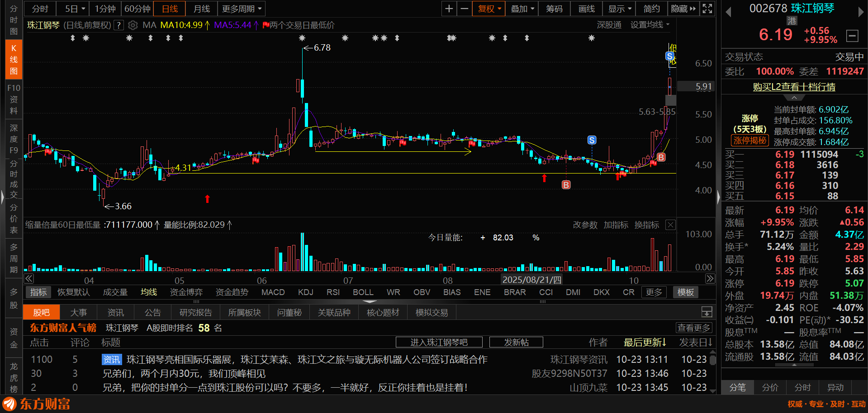
Task: Click the blue S marker at chart top right
Action: click(x=669, y=56)
